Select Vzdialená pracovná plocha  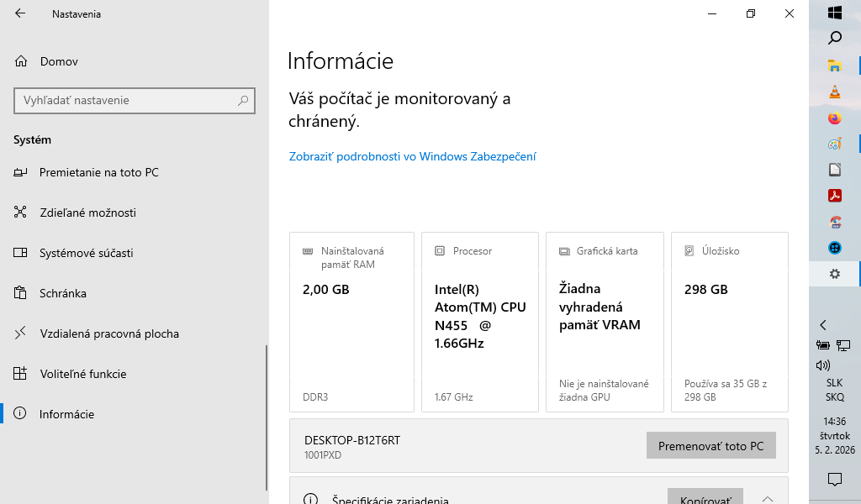pos(109,333)
